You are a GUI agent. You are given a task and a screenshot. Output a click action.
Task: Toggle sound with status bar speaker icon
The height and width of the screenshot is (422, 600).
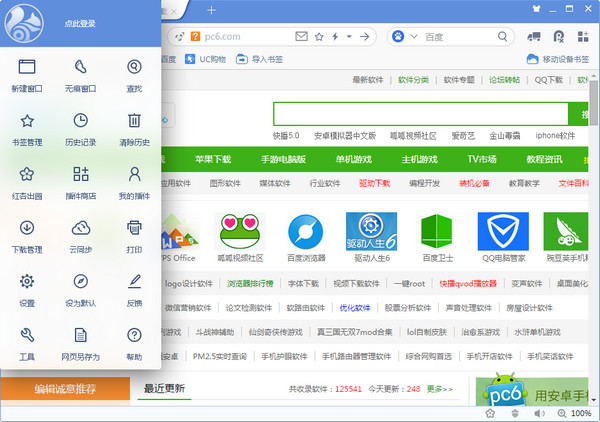539,413
